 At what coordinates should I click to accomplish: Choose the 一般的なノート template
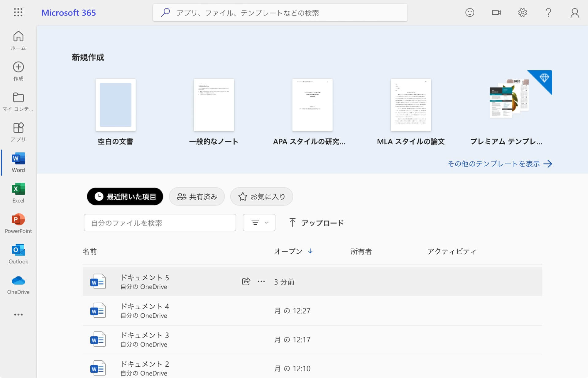point(214,105)
